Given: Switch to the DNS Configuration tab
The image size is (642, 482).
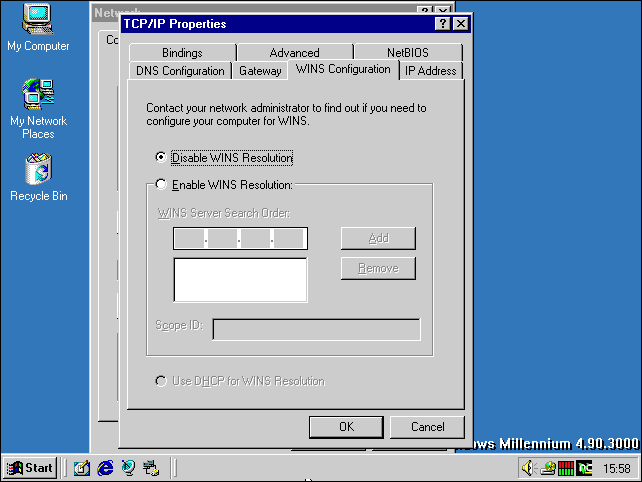Looking at the screenshot, I should pos(180,71).
